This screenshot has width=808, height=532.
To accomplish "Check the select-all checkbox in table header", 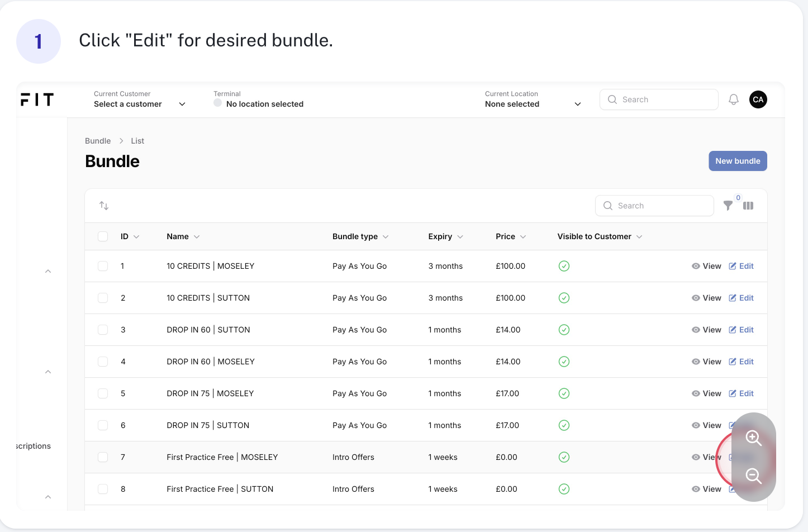I will pyautogui.click(x=103, y=236).
